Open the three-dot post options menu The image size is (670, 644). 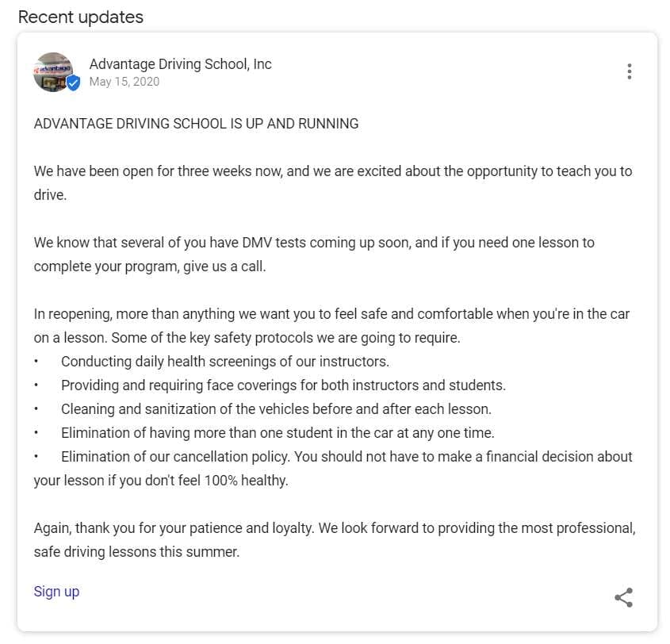tap(629, 71)
